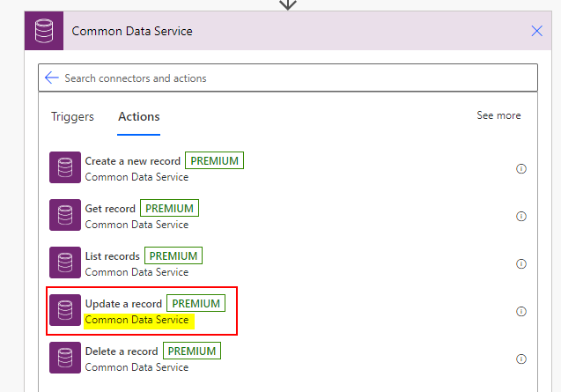Click the Common Data Service header icon
The width and height of the screenshot is (561, 392).
[43, 32]
